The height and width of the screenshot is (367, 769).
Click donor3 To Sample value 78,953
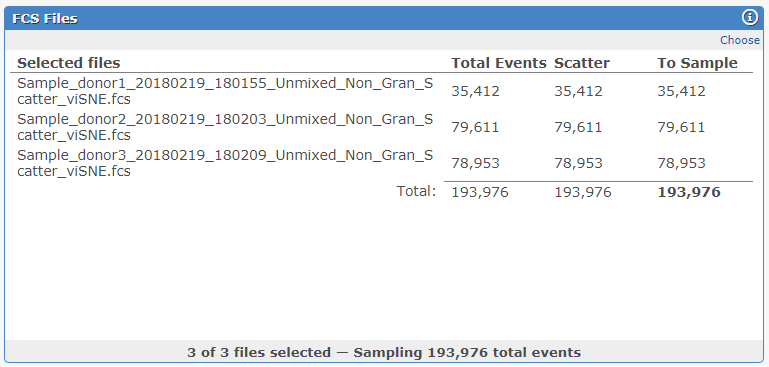(681, 163)
